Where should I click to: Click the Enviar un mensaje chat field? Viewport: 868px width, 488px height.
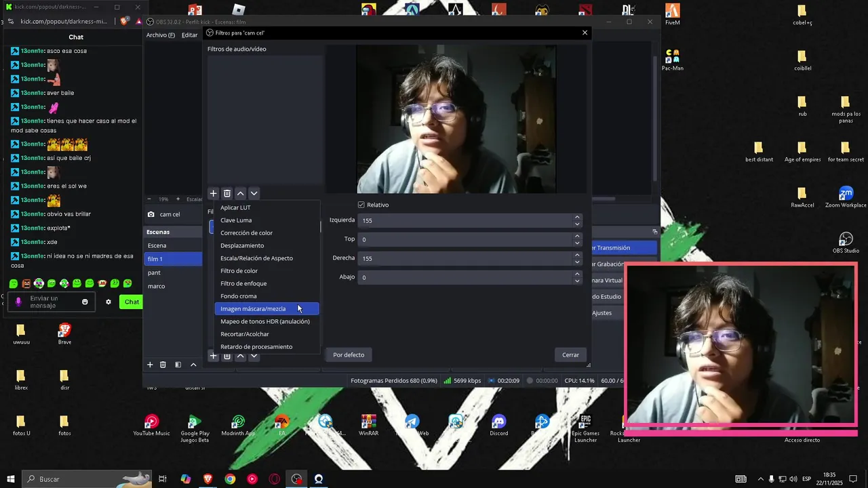tap(53, 302)
